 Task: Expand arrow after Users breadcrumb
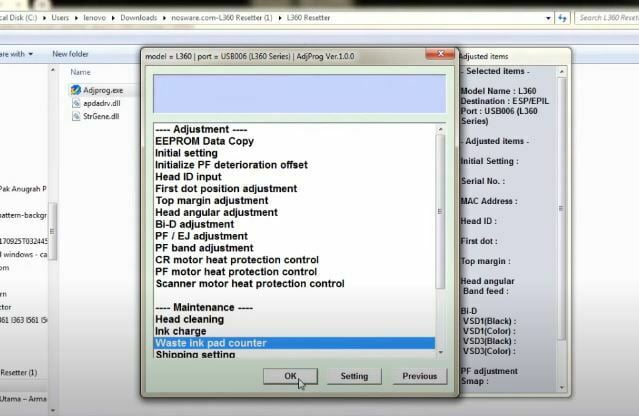(x=76, y=18)
